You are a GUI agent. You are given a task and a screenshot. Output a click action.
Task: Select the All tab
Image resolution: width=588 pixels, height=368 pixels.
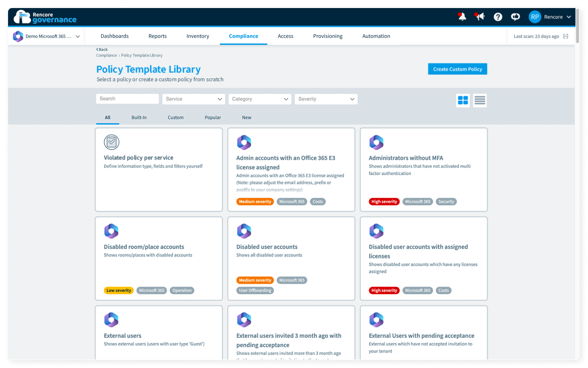tap(108, 118)
